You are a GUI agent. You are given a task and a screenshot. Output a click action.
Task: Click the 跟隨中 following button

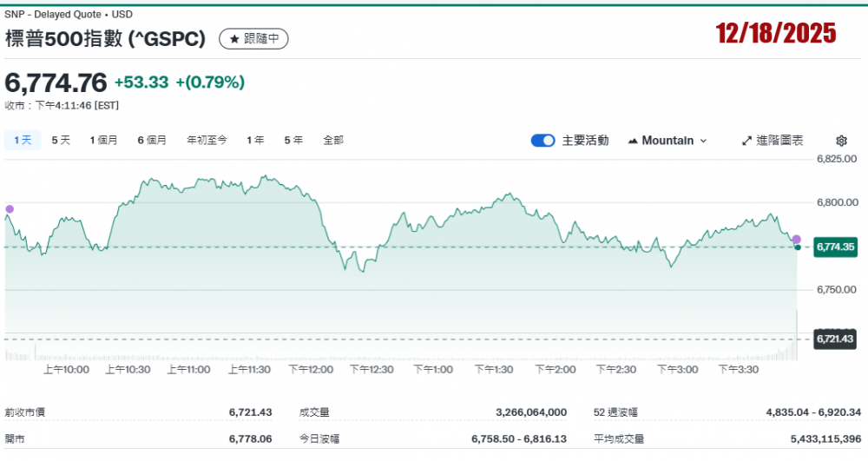tap(253, 38)
